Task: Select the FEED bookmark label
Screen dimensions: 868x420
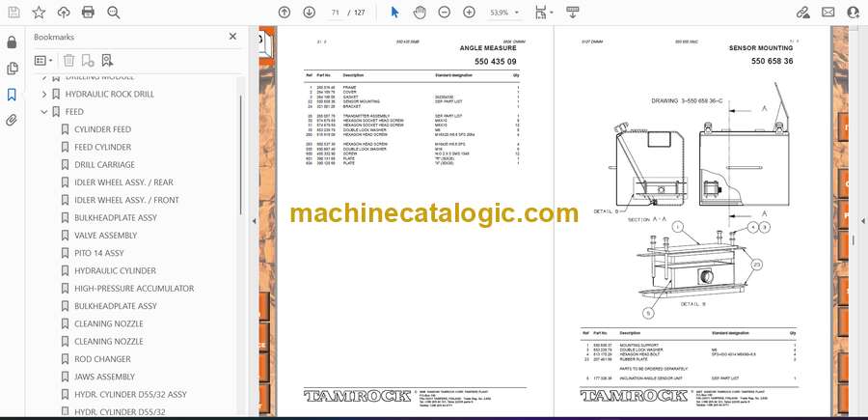Action: pyautogui.click(x=74, y=112)
